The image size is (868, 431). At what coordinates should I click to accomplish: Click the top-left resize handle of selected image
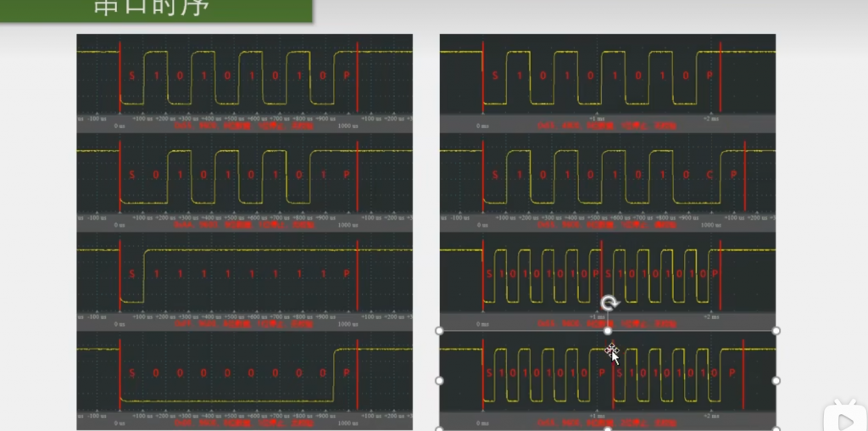(x=439, y=331)
